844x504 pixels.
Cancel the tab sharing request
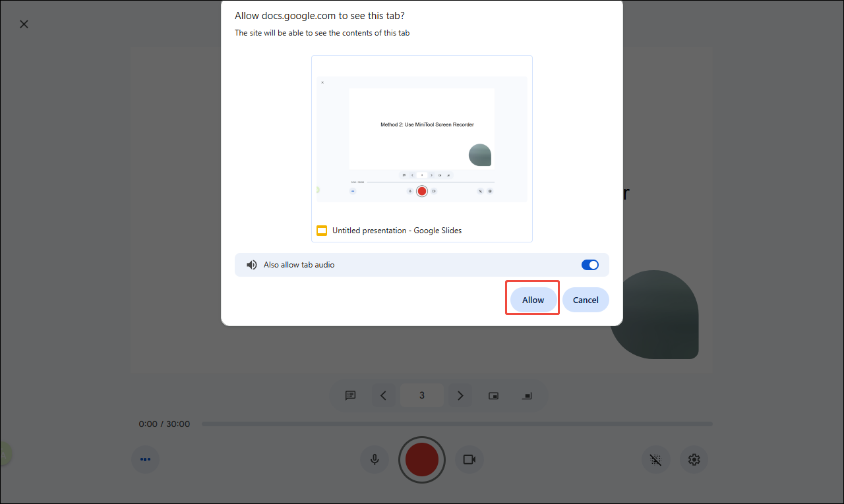tap(586, 299)
